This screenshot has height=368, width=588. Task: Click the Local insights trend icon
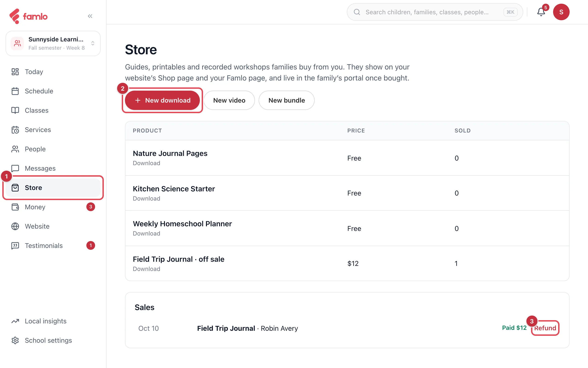click(x=15, y=321)
